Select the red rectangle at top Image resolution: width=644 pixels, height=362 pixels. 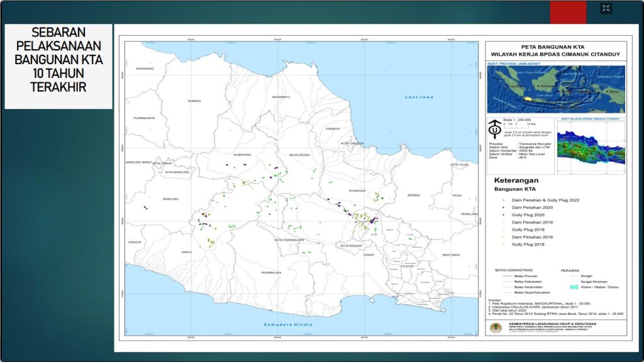(x=568, y=12)
